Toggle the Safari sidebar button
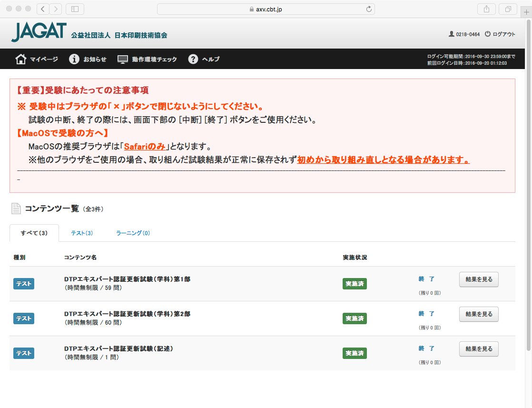This screenshot has width=532, height=408. coord(75,9)
